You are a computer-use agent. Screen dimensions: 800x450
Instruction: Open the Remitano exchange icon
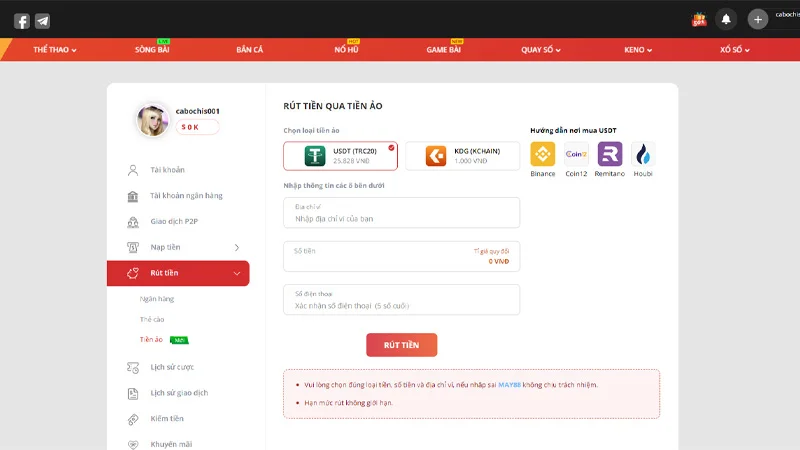[610, 154]
